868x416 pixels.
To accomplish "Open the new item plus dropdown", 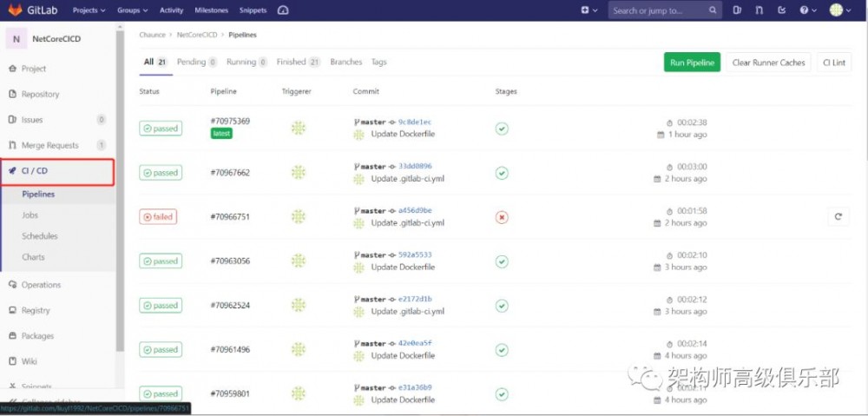I will (589, 10).
